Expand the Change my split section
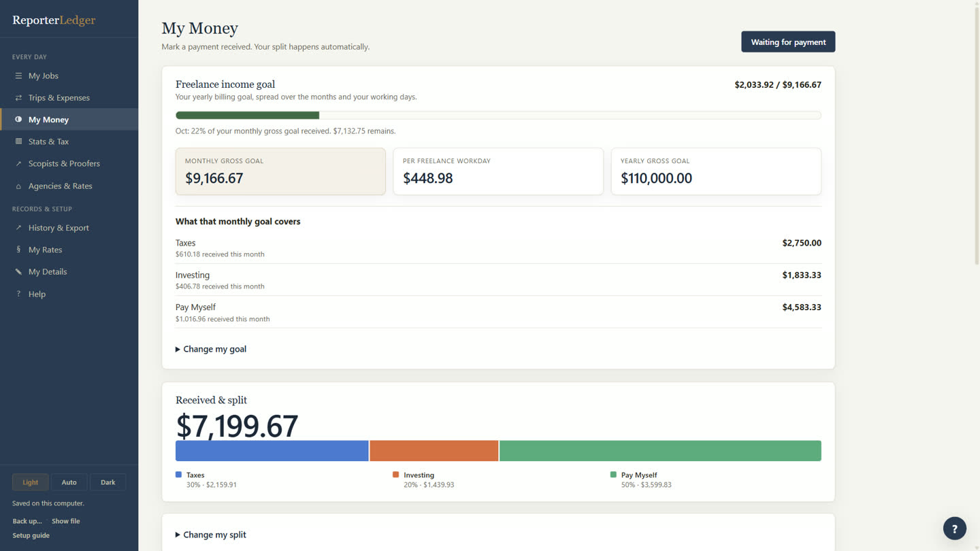 (211, 535)
